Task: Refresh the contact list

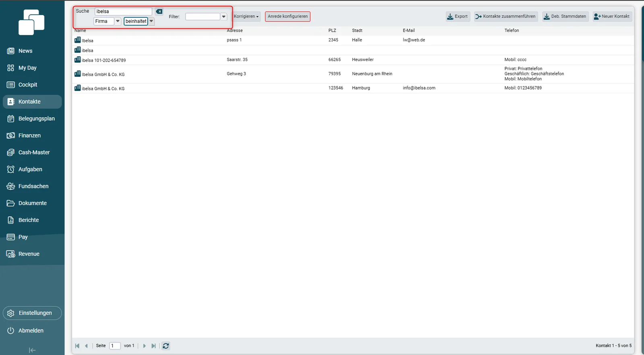Action: pos(166,346)
